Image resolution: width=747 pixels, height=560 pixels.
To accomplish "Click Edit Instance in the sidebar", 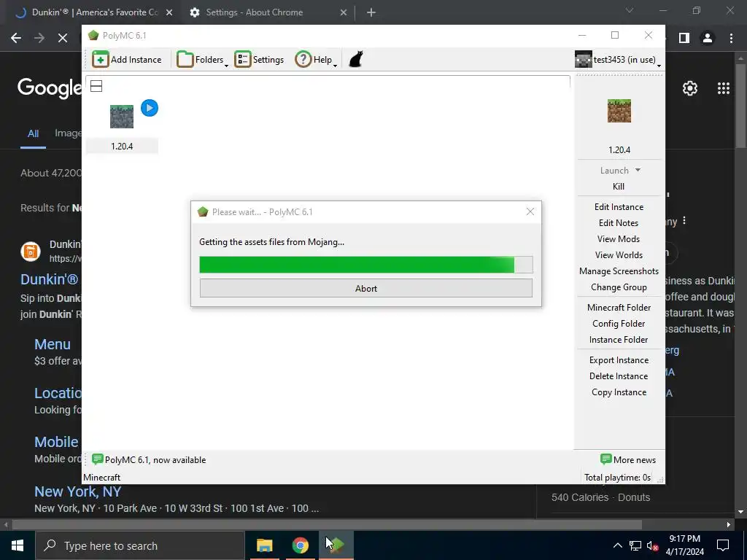I will coord(619,206).
